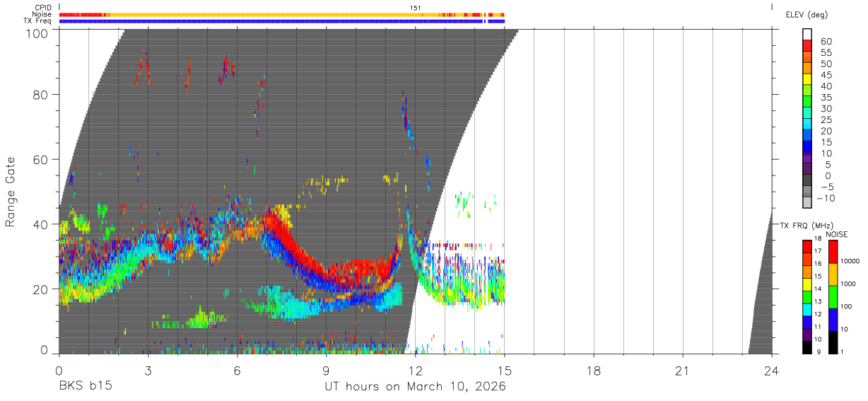Image resolution: width=868 pixels, height=401 pixels.
Task: Click the 1 value on the NOISE scale
Action: pyautogui.click(x=843, y=351)
